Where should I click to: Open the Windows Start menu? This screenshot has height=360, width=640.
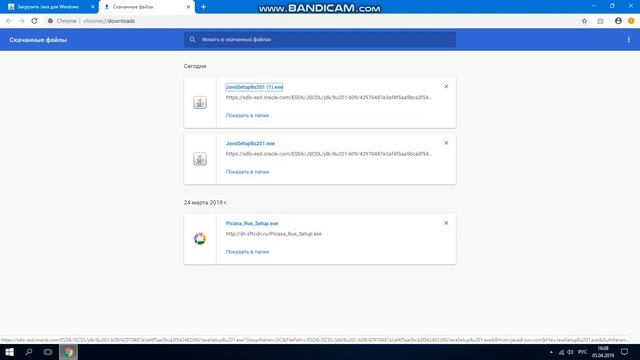(x=9, y=352)
